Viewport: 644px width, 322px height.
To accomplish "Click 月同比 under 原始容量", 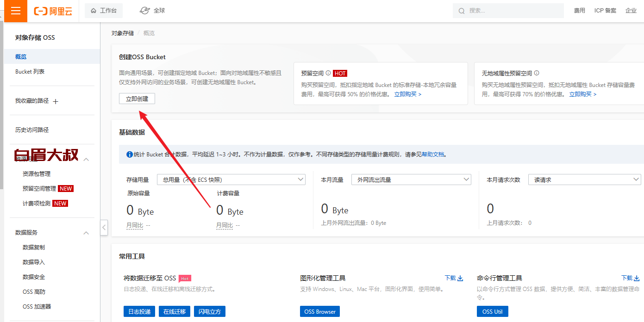I will [x=135, y=225].
